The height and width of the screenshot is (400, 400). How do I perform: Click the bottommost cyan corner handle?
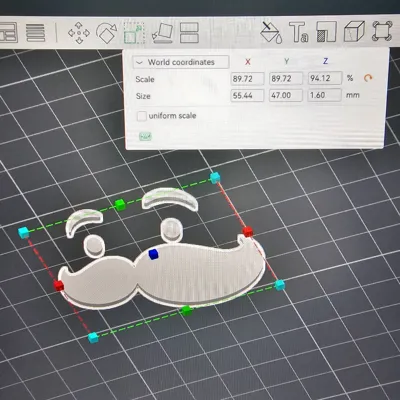tap(93, 337)
